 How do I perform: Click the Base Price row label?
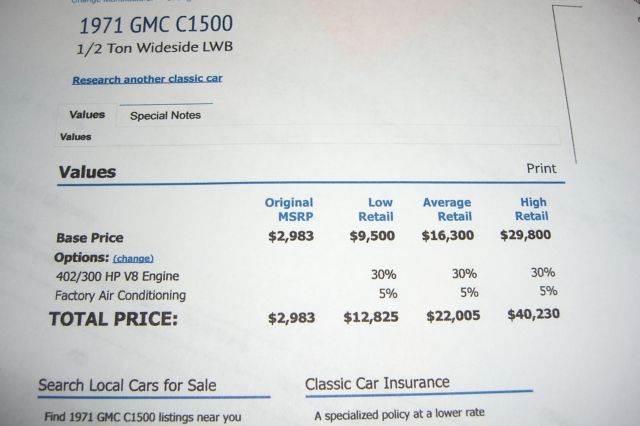tap(90, 238)
